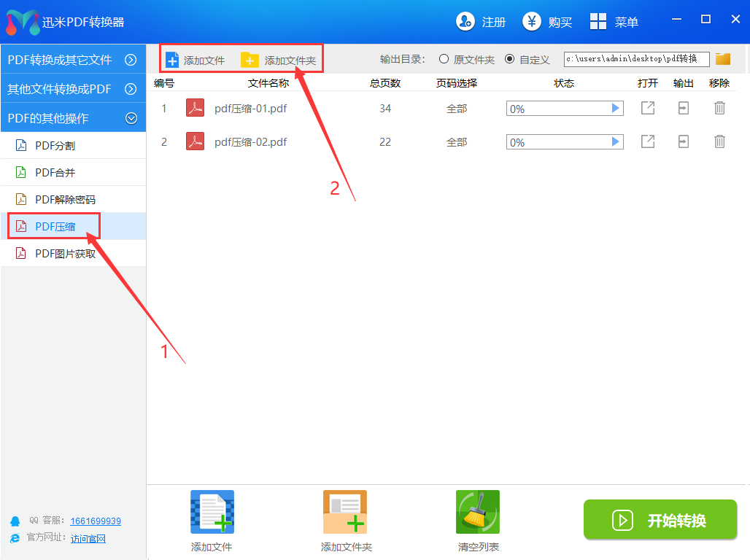Click PDF icon of pdf压缩-02.pdf
The width and height of the screenshot is (750, 560).
[195, 141]
